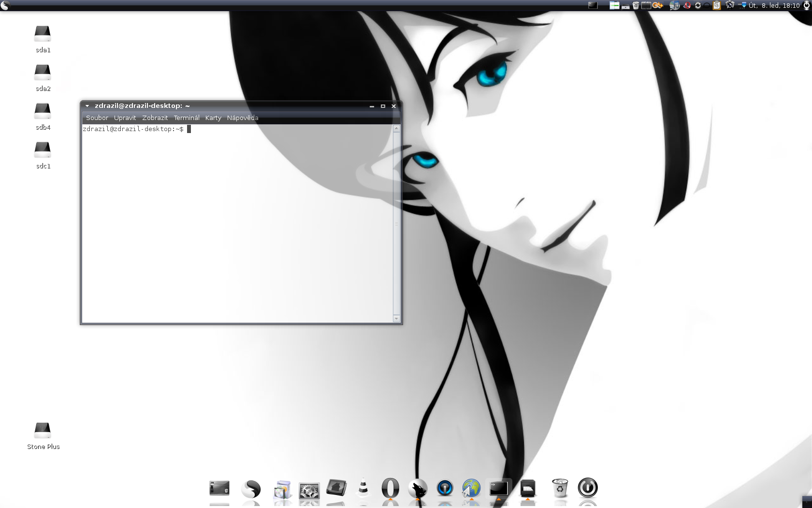Screen dimensions: 812x508
Task: Open the VLC media player dock icon
Action: coord(363,488)
